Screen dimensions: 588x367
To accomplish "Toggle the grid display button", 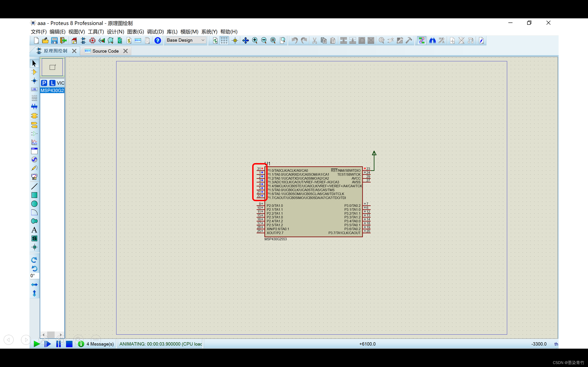I will [x=224, y=41].
